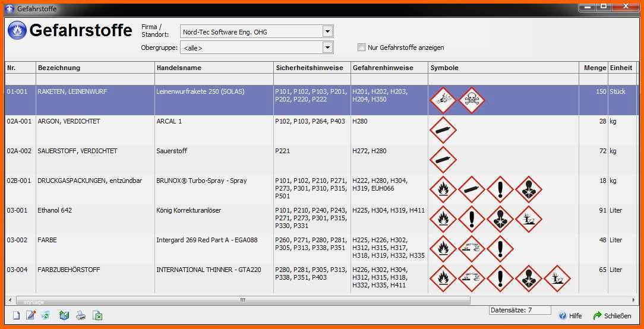This screenshot has height=329, width=644.
Task: Click the flame symbol in the BRUNOX row
Action: point(443,189)
